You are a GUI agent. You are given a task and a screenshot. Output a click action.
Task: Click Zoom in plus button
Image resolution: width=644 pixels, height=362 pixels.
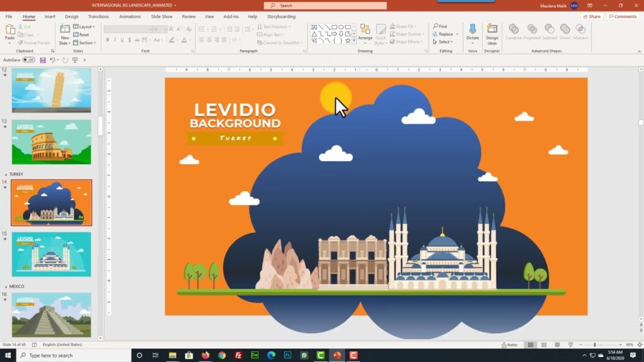(620, 345)
